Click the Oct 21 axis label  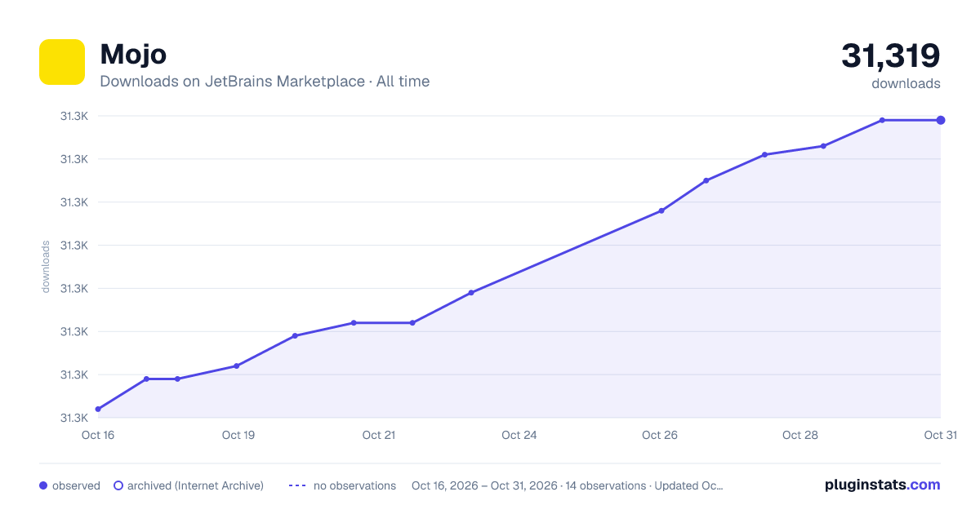pos(379,435)
